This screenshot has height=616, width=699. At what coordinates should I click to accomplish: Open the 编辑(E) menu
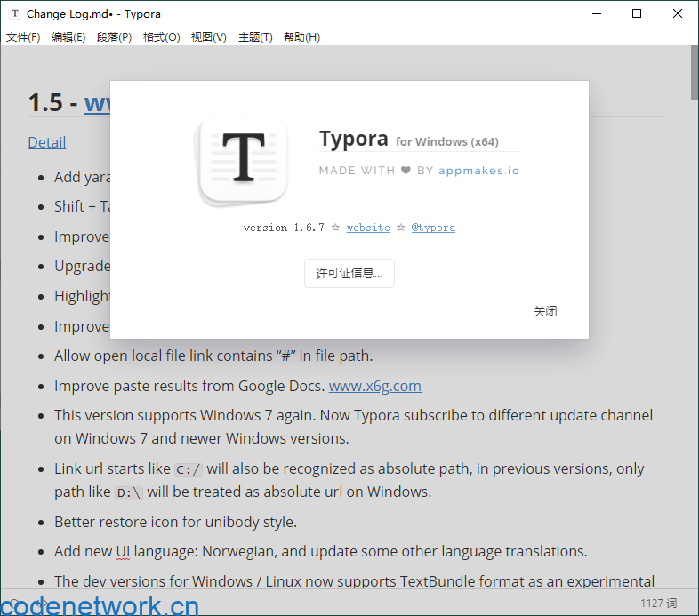pyautogui.click(x=68, y=37)
